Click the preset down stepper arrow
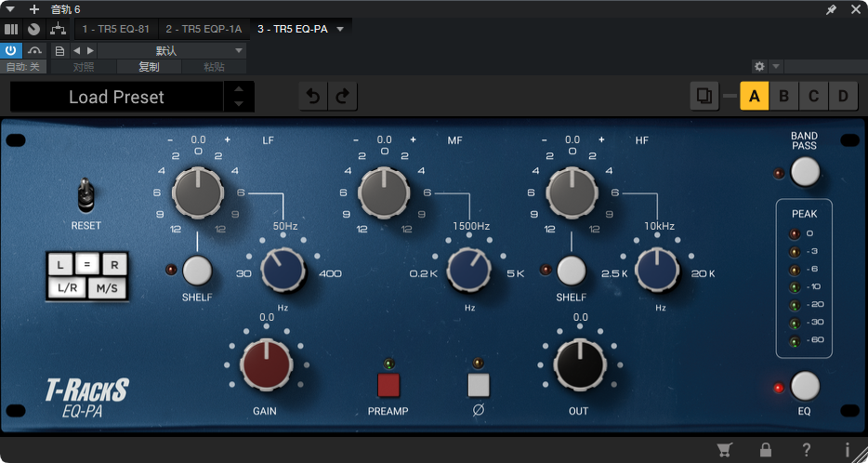Screen dimensions: 868x463 coord(239,103)
